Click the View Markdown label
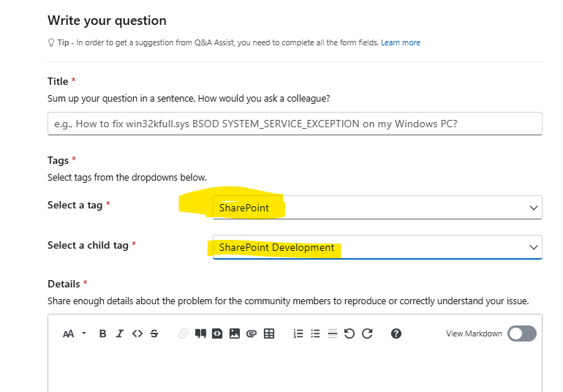This screenshot has height=392, width=563. [x=474, y=333]
